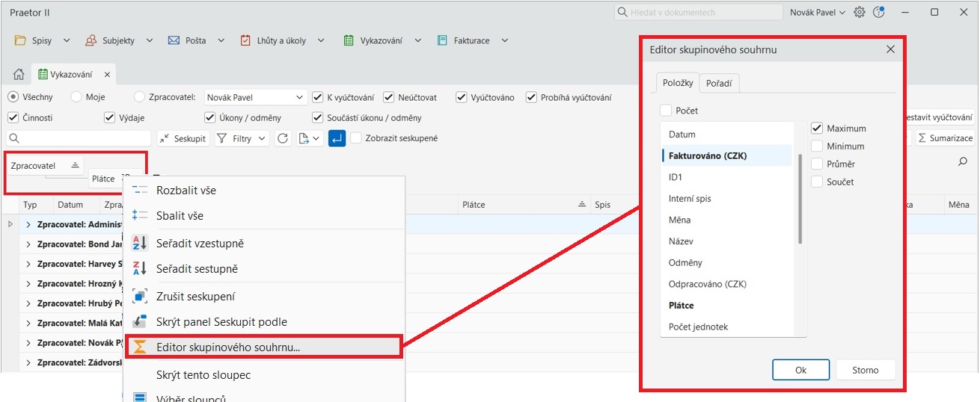Screen dimensions: 980x402
Task: Click the export document icon
Action: [304, 138]
